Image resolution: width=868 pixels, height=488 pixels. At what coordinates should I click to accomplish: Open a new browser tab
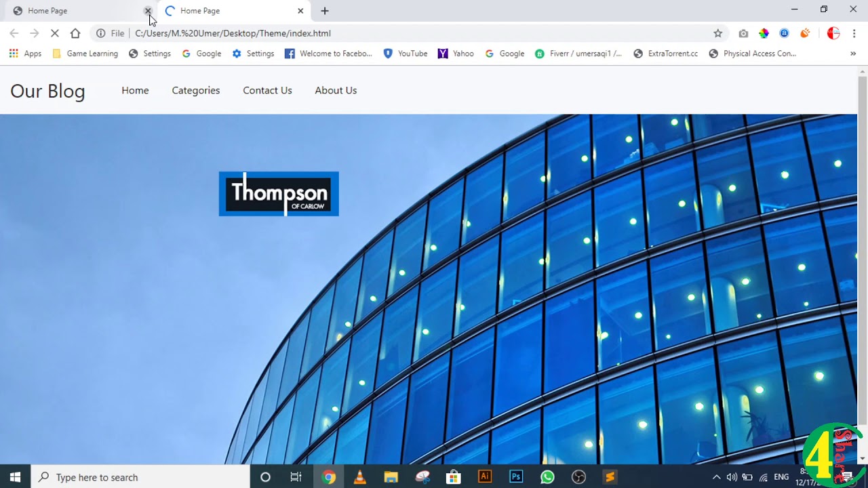coord(325,11)
